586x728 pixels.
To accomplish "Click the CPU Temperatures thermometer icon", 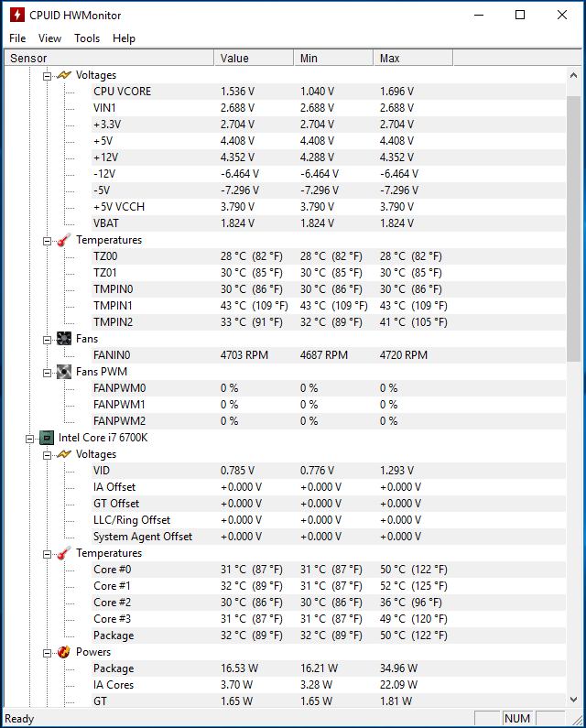I will pyautogui.click(x=63, y=553).
